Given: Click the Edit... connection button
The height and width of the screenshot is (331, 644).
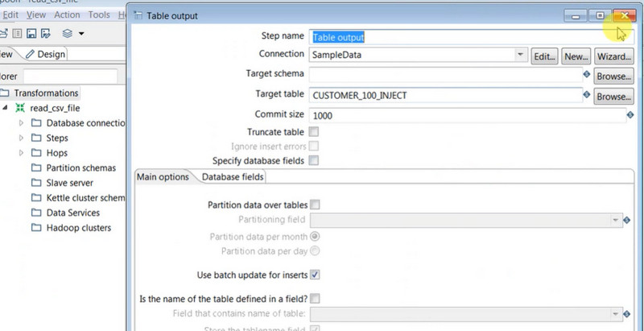Looking at the screenshot, I should click(x=545, y=56).
